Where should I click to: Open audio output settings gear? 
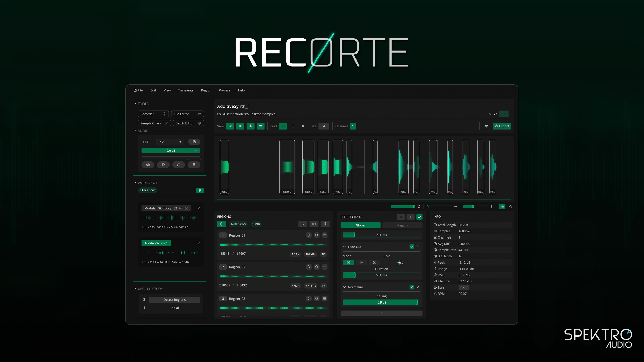tap(194, 142)
